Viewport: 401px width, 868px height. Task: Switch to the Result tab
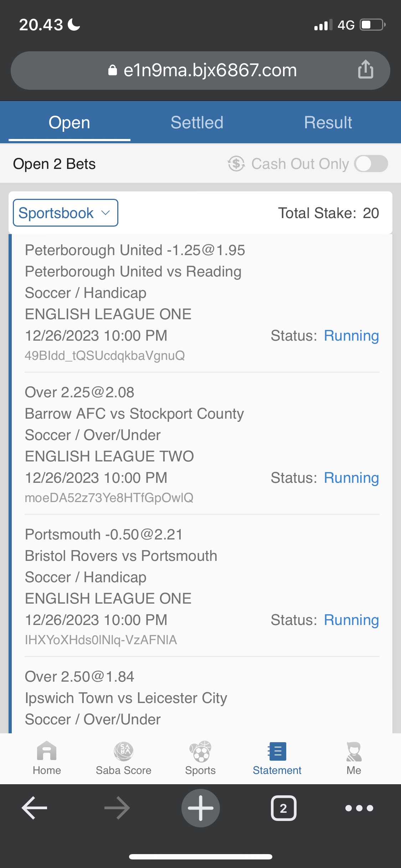pos(328,123)
